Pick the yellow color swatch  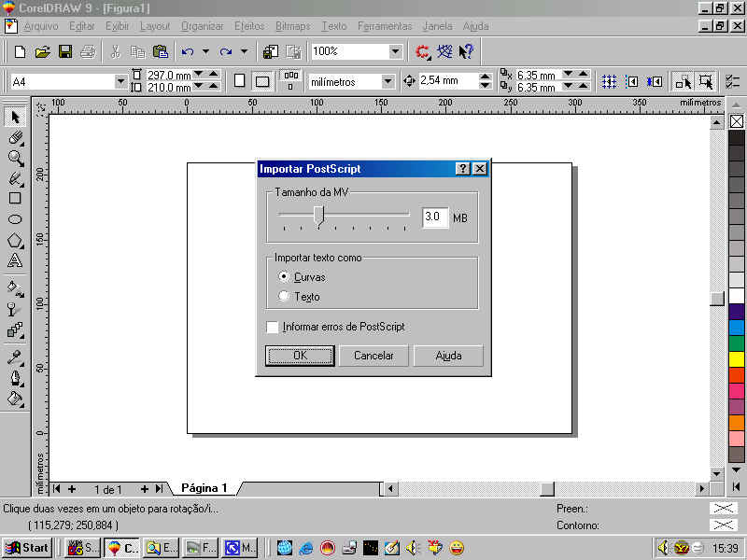tap(737, 359)
